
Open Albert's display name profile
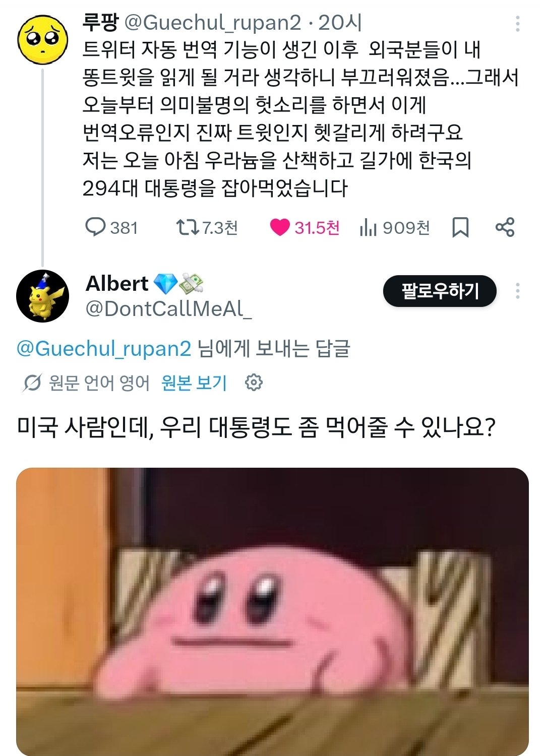[117, 283]
